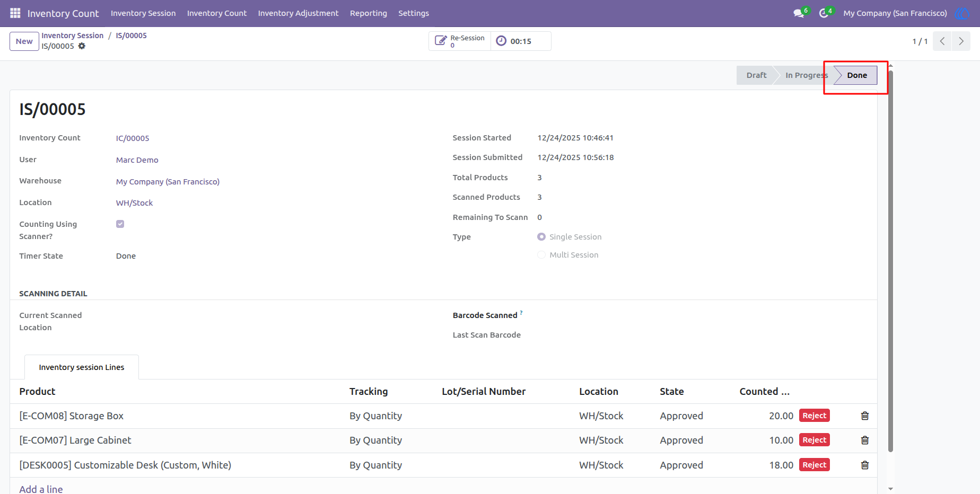This screenshot has width=980, height=494.
Task: Click Counted quantity 20.00 cell
Action: (781, 416)
